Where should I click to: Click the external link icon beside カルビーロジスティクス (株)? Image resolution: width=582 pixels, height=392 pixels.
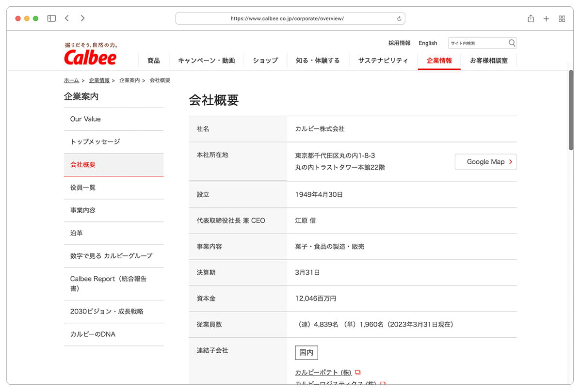tap(383, 383)
